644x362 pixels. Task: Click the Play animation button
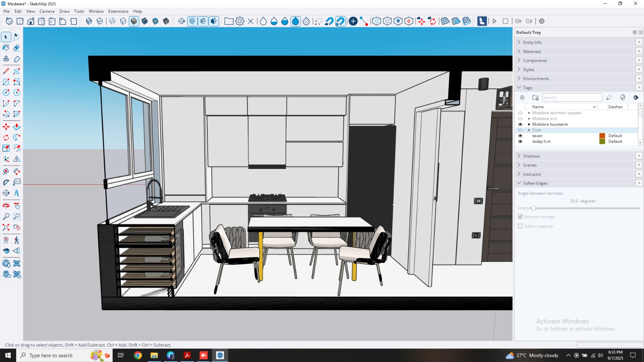coord(494,21)
